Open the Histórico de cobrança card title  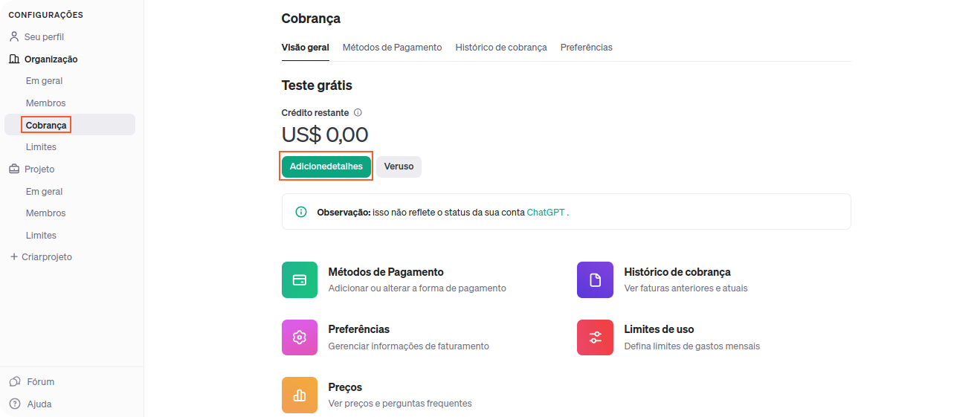[677, 272]
